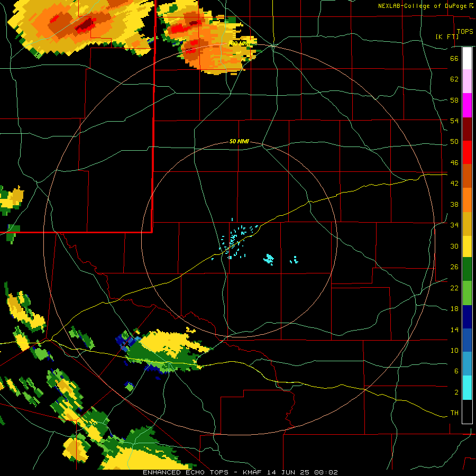This screenshot has width=476, height=476.
Task: Click the bright yellow legend swatch
Action: point(467,246)
